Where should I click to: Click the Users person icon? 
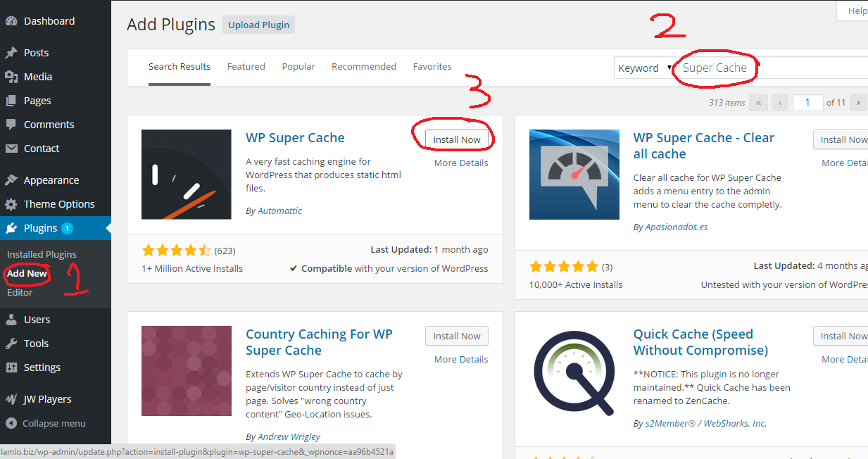[x=11, y=320]
